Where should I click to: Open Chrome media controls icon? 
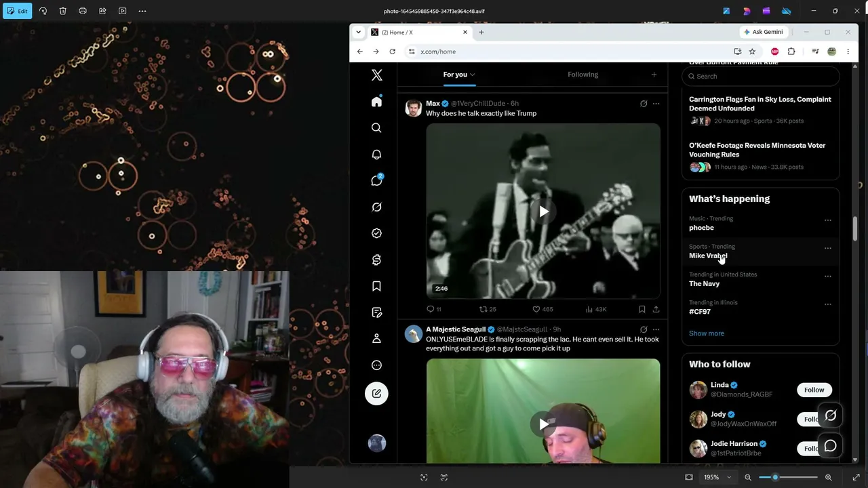coord(815,52)
